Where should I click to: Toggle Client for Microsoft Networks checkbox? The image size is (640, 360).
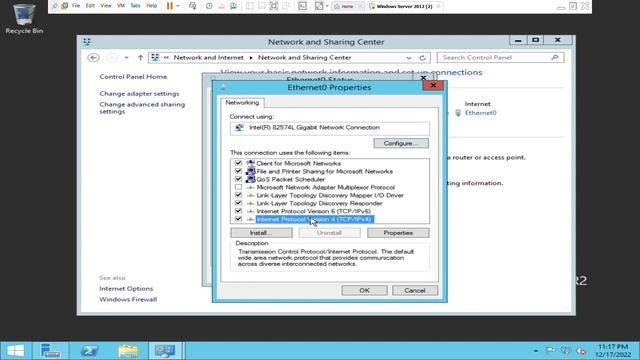click(x=238, y=163)
